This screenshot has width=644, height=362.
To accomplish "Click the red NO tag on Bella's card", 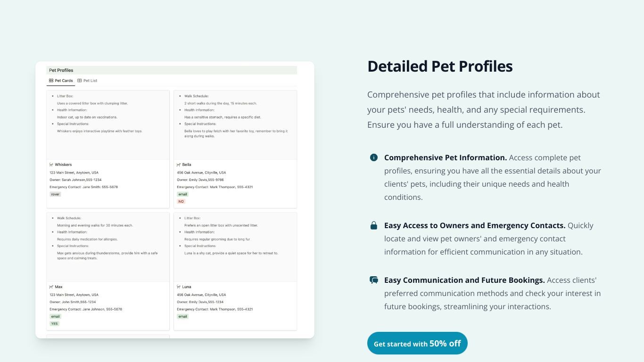I will click(181, 201).
